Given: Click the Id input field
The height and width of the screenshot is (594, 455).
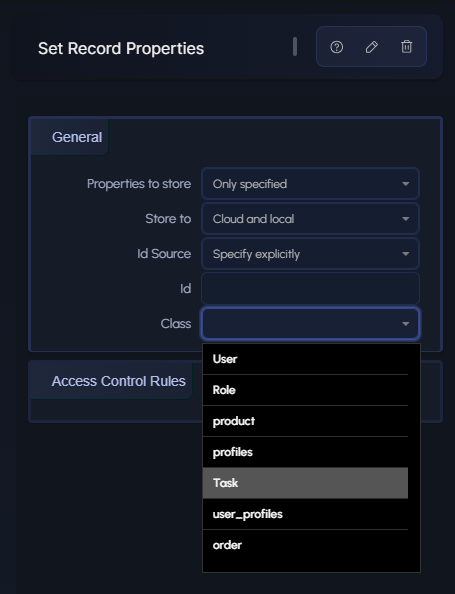Looking at the screenshot, I should (x=310, y=289).
